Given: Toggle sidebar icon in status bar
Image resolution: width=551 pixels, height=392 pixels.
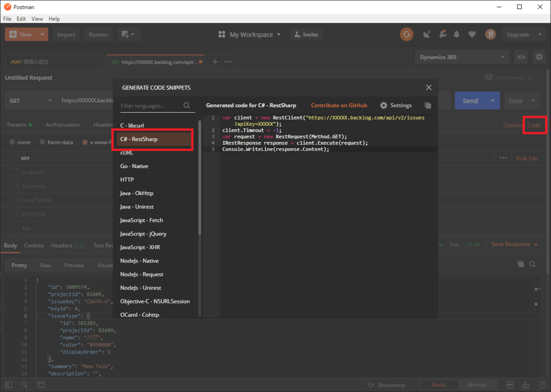Looking at the screenshot, I should pyautogui.click(x=8, y=385).
